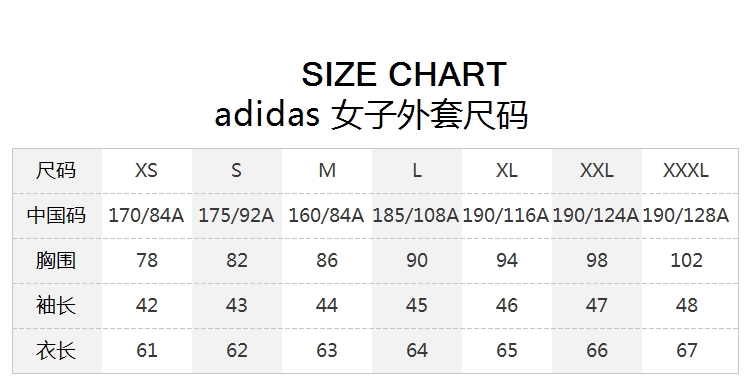Image resolution: width=750 pixels, height=385 pixels.
Task: Click the SIZE CHART heading
Action: click(404, 74)
